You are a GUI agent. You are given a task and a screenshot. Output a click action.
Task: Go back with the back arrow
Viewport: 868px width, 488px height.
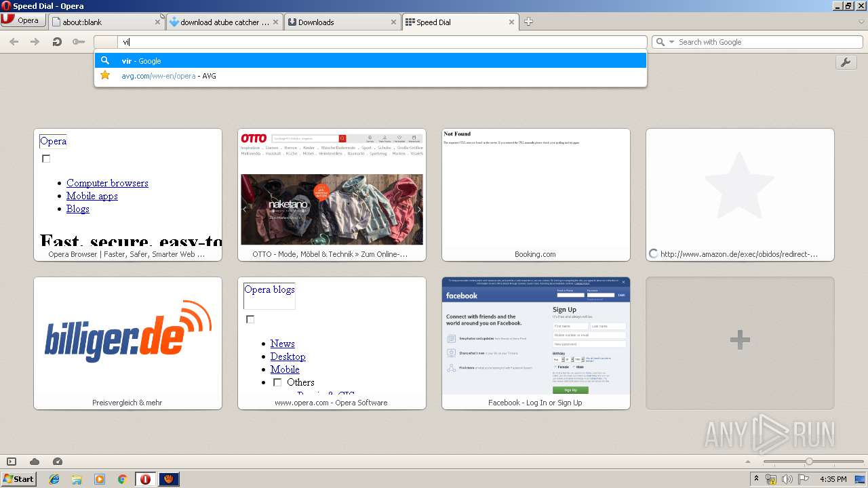(x=14, y=42)
